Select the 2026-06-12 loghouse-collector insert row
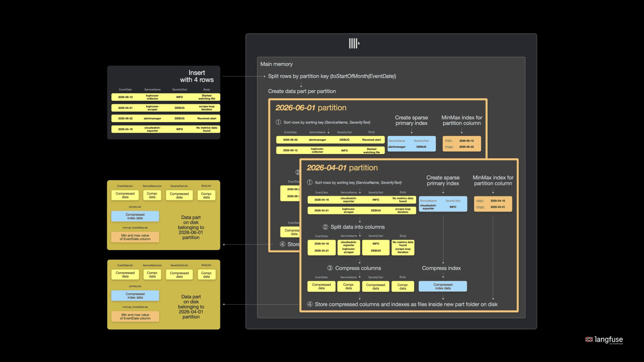The height and width of the screenshot is (362, 644). (x=166, y=97)
